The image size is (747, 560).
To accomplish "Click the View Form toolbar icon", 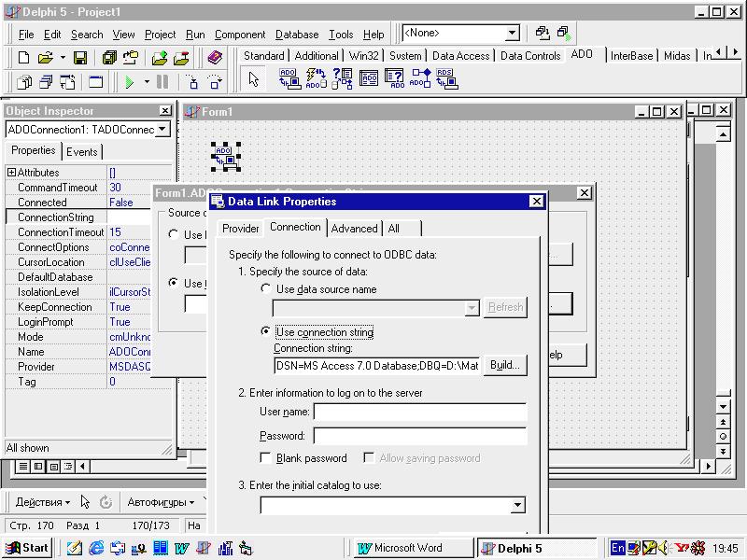I will [x=46, y=82].
